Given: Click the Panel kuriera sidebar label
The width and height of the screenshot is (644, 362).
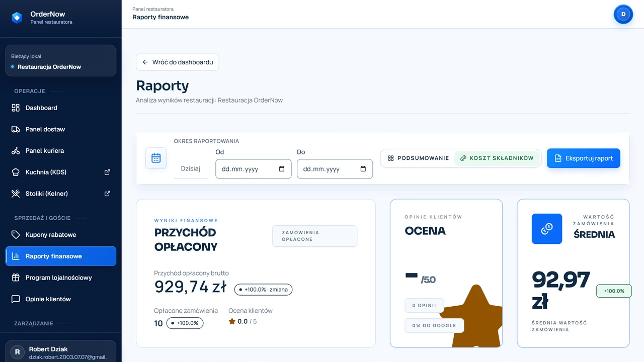Looking at the screenshot, I should [x=45, y=151].
